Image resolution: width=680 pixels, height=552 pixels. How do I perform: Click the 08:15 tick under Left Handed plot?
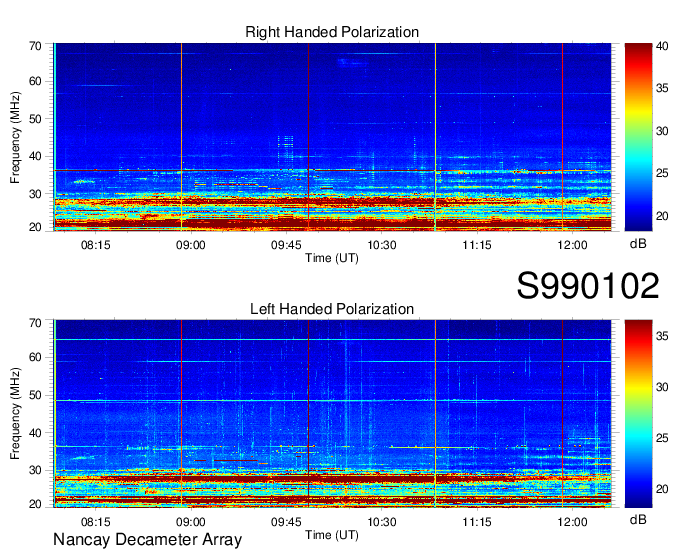96,522
